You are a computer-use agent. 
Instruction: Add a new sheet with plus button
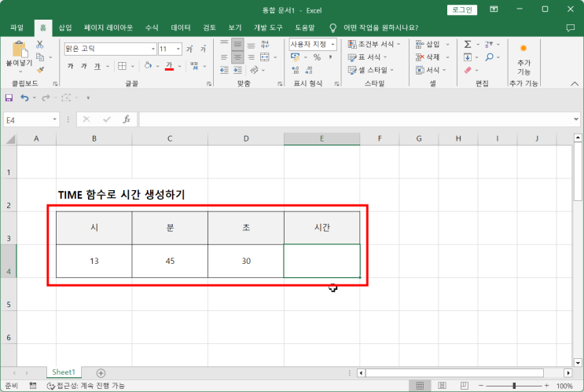tap(101, 372)
